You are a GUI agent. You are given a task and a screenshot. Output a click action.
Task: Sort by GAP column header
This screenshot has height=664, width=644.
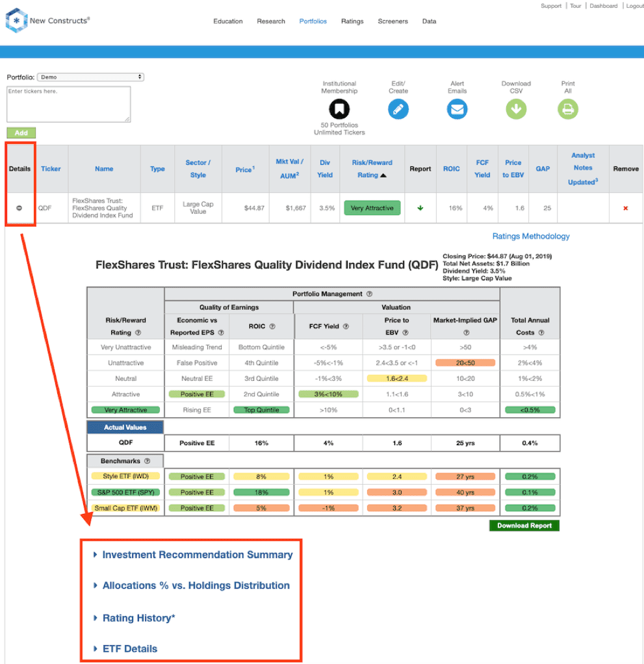[543, 168]
